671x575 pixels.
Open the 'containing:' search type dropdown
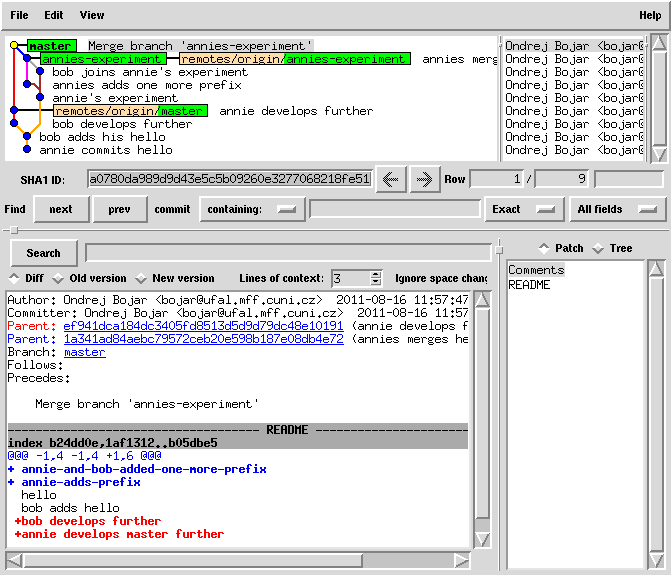pyautogui.click(x=252, y=209)
